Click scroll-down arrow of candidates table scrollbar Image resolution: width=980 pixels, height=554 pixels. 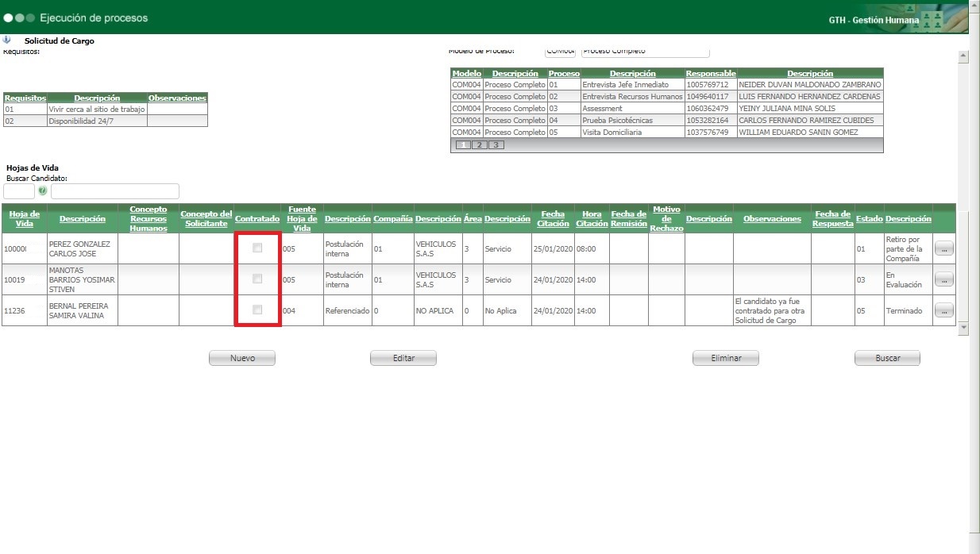pyautogui.click(x=963, y=327)
